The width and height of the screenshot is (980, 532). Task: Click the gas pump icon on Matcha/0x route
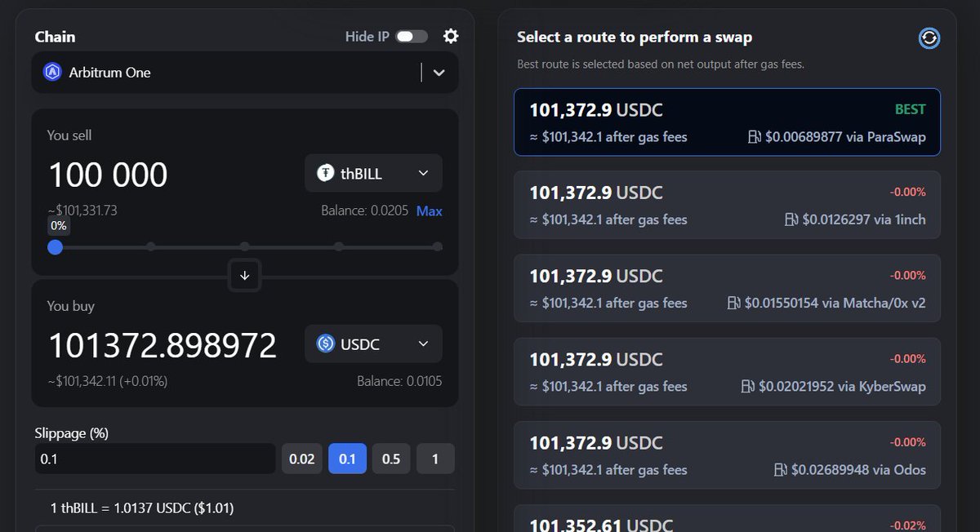734,303
